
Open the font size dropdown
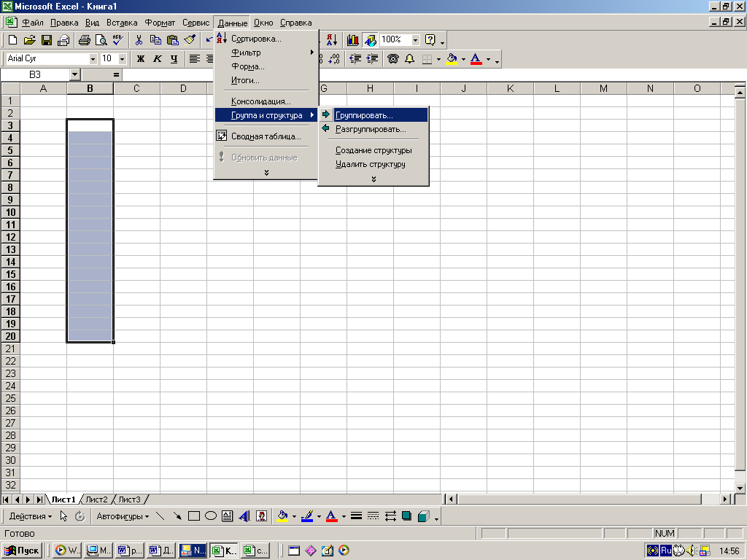(x=123, y=58)
